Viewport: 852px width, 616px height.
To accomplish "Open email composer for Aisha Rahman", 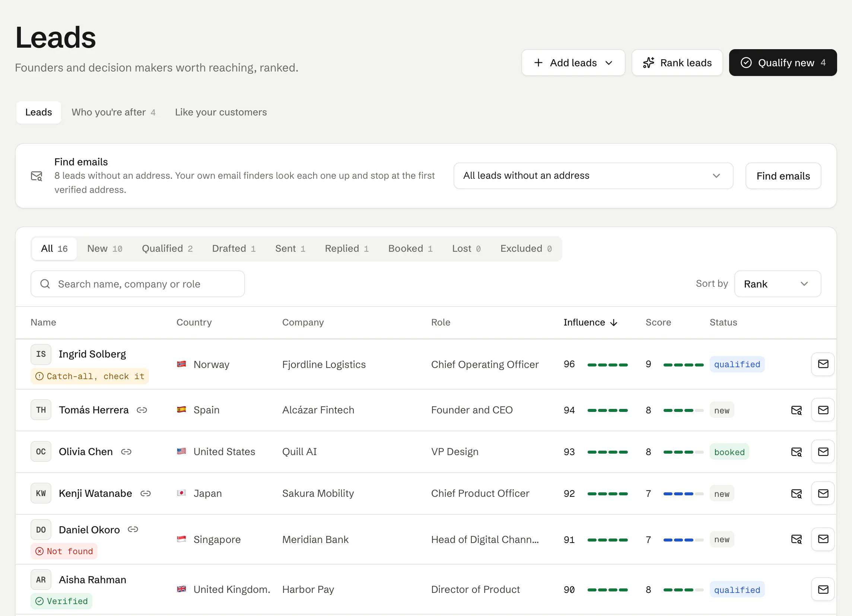I will pyautogui.click(x=823, y=589).
